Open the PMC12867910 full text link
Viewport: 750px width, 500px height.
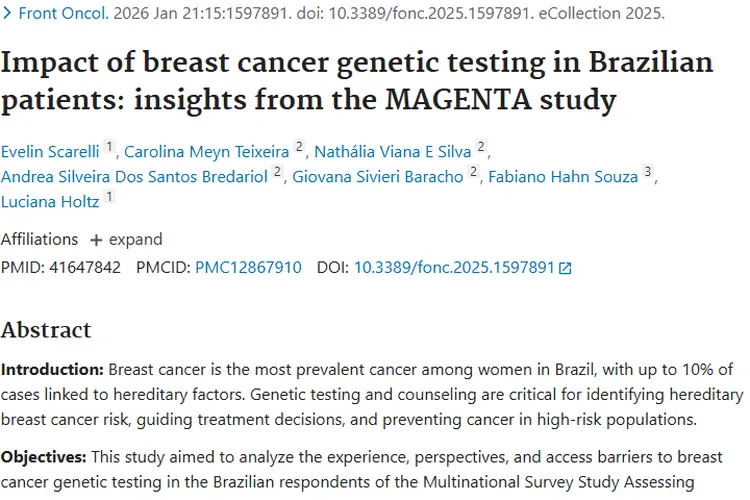248,268
